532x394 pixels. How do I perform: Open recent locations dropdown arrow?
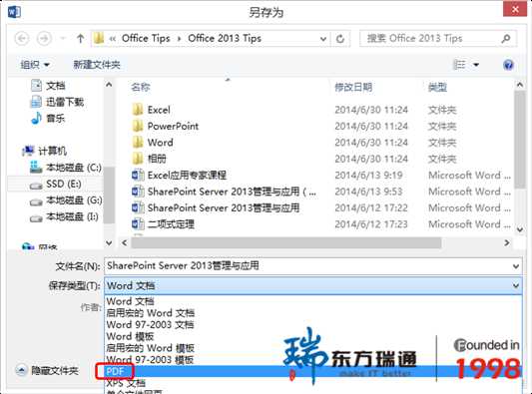63,38
